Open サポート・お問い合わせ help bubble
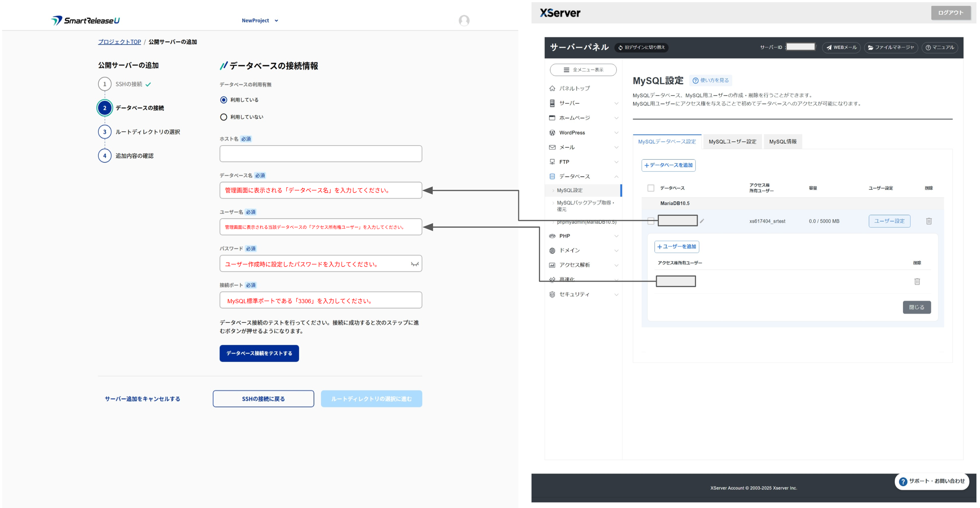This screenshot has width=980, height=508. (x=932, y=481)
